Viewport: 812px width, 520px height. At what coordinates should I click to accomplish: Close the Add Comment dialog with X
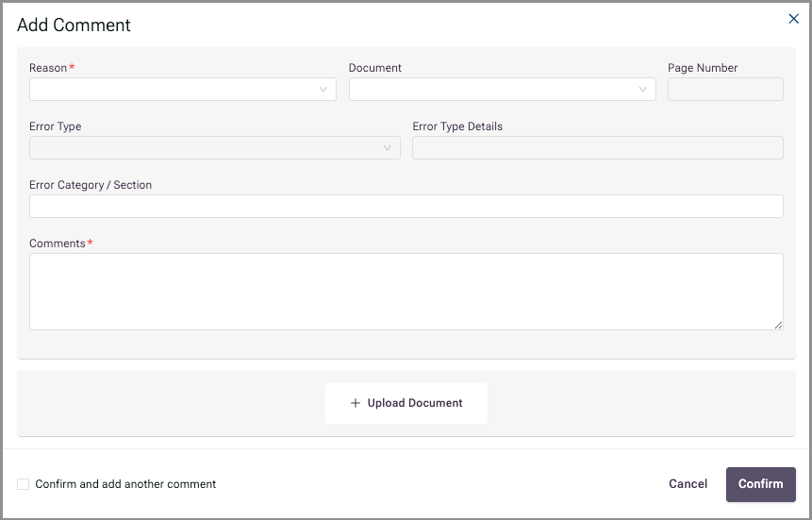tap(793, 19)
